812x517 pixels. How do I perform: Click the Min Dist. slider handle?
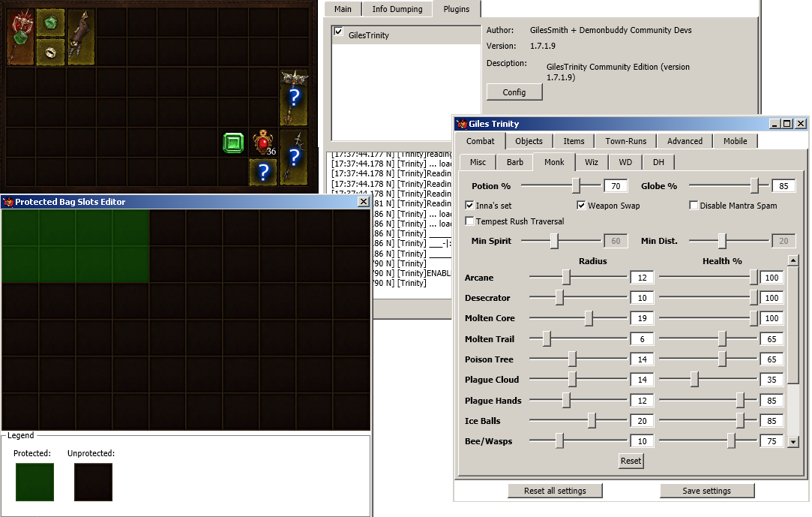pos(722,241)
